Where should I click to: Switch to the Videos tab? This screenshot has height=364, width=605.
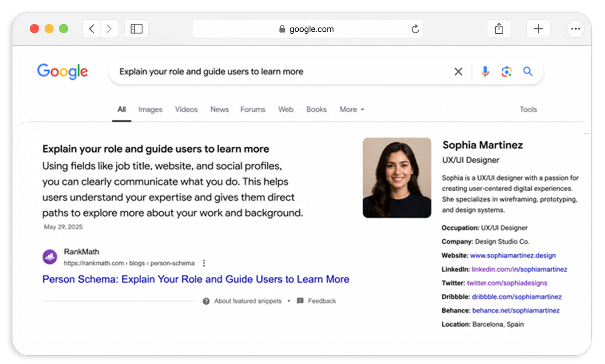click(186, 110)
